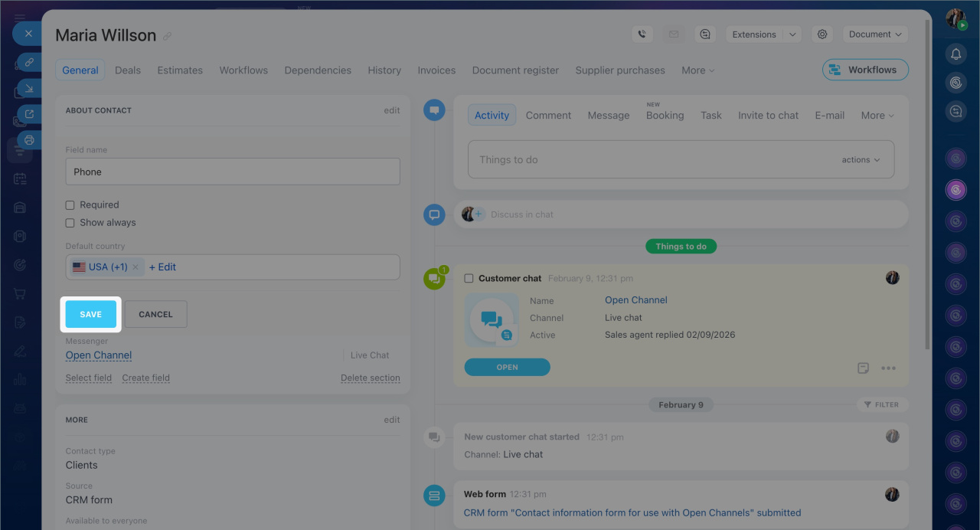Enable the Required checkbox

coord(70,205)
